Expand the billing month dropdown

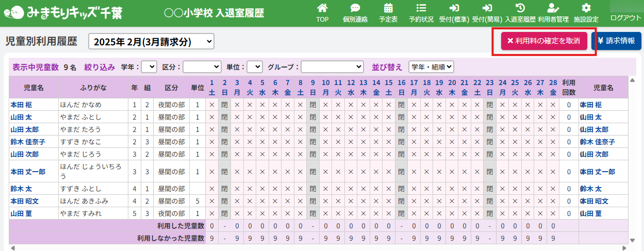point(151,42)
